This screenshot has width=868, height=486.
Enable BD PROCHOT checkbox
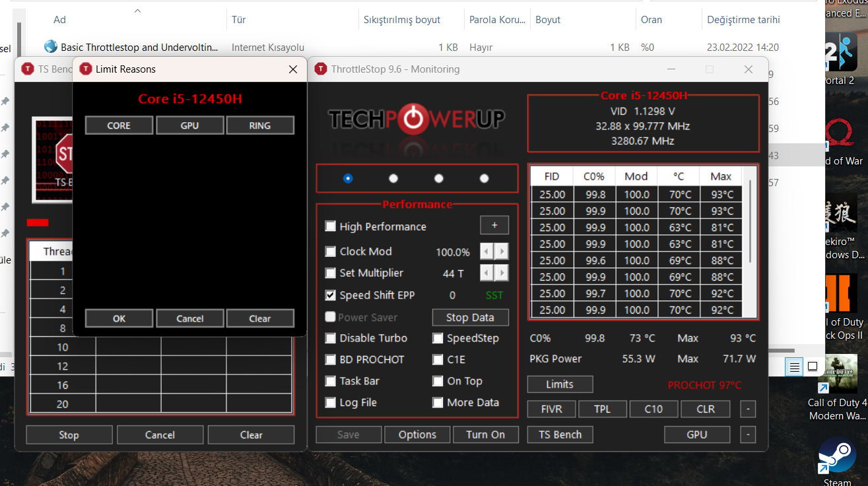coord(331,360)
